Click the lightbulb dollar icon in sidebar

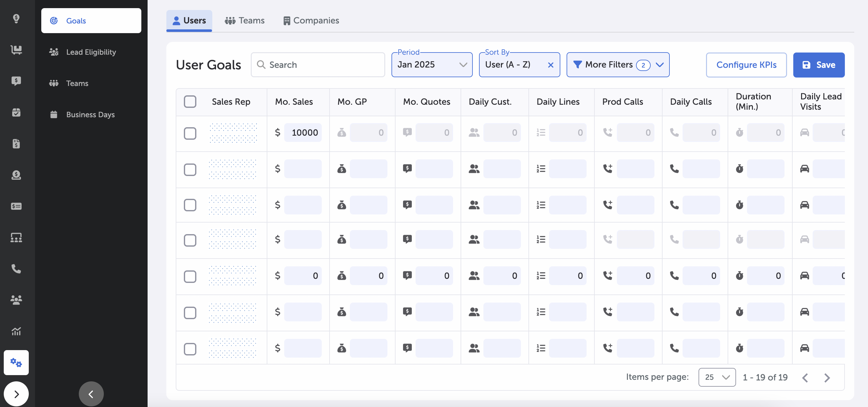point(16,18)
